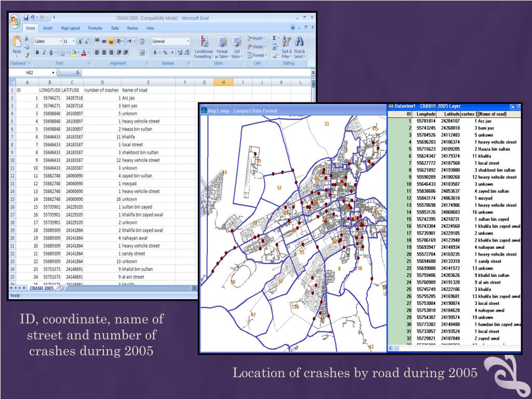The height and width of the screenshot is (399, 532).
Task: Click the Select All corner in Excel
Action: point(12,82)
